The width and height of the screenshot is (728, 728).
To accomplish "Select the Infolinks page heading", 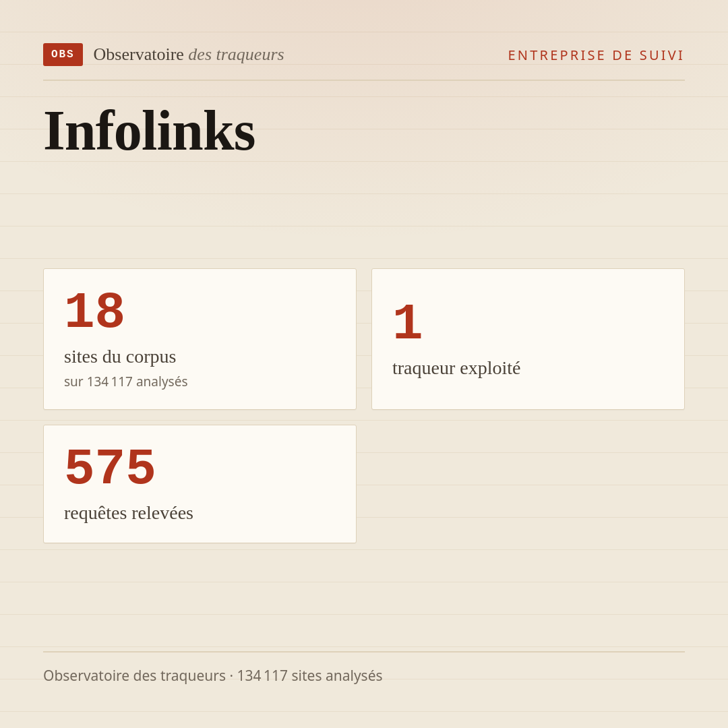I will point(150,131).
